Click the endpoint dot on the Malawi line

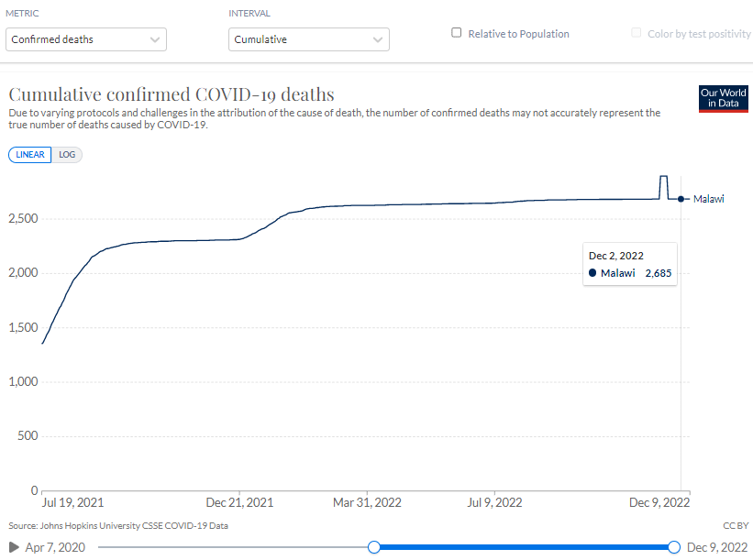point(681,199)
